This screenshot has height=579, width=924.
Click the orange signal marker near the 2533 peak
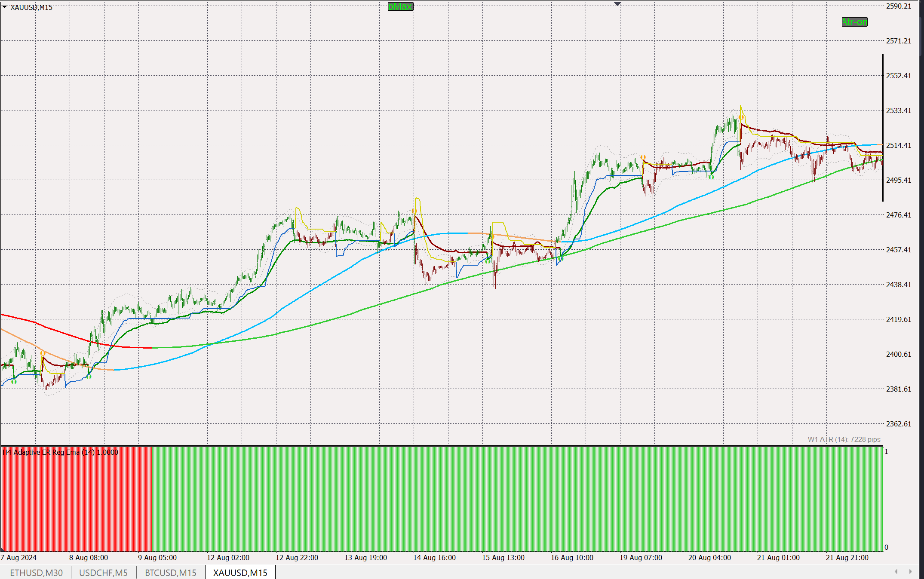click(x=741, y=117)
